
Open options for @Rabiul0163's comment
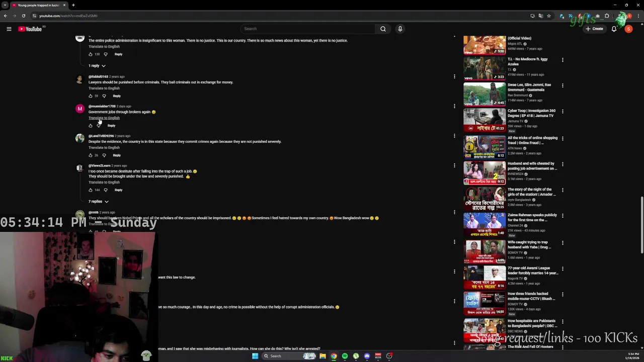(x=454, y=76)
